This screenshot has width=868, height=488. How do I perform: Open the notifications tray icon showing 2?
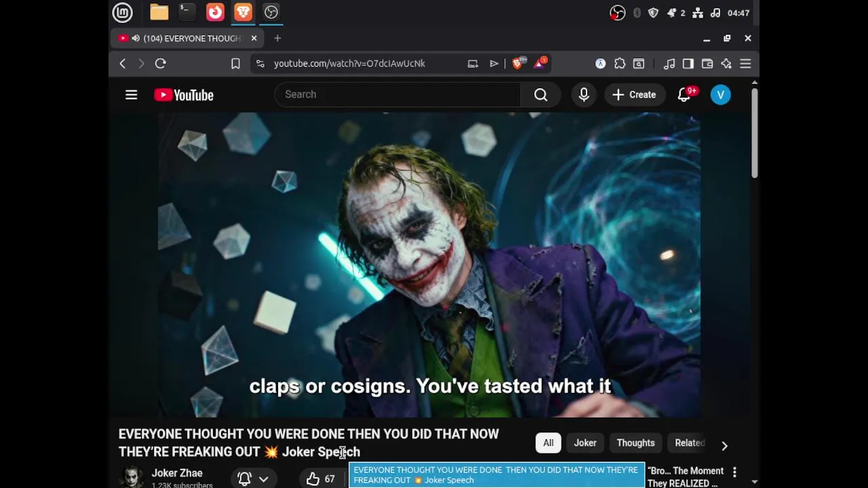(675, 13)
